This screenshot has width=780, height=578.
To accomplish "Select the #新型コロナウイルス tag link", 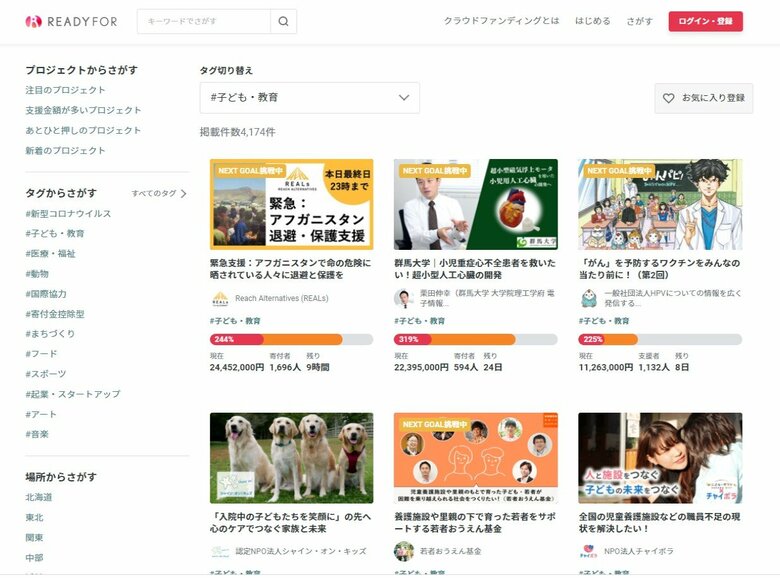I will [x=68, y=213].
